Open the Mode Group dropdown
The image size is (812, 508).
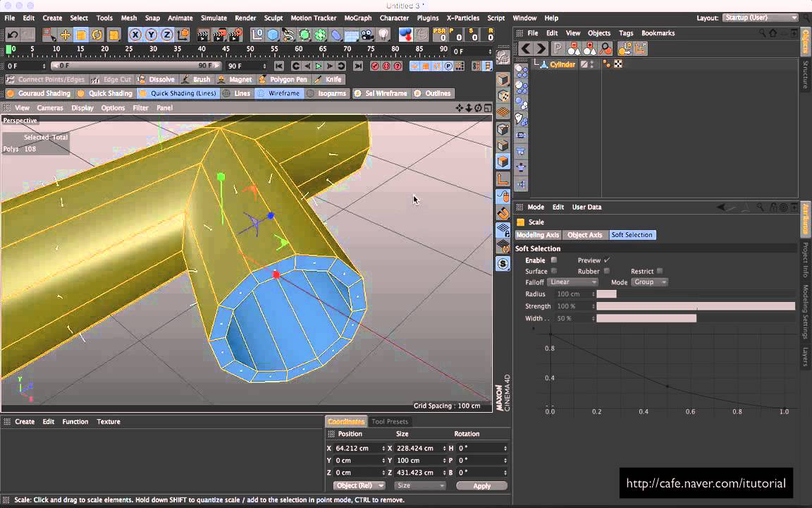tap(649, 282)
